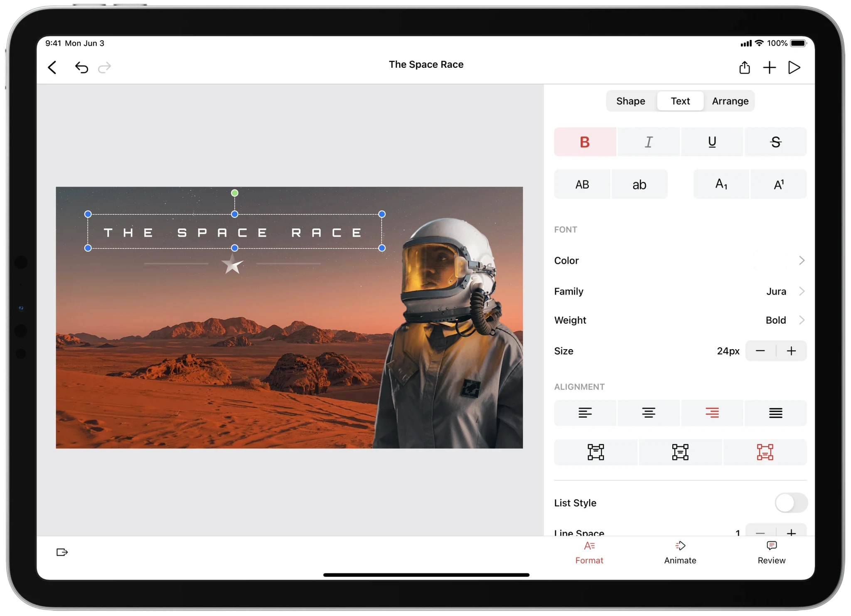Viewport: 851px width, 616px height.
Task: Start slideshow with the Play icon
Action: (x=794, y=67)
